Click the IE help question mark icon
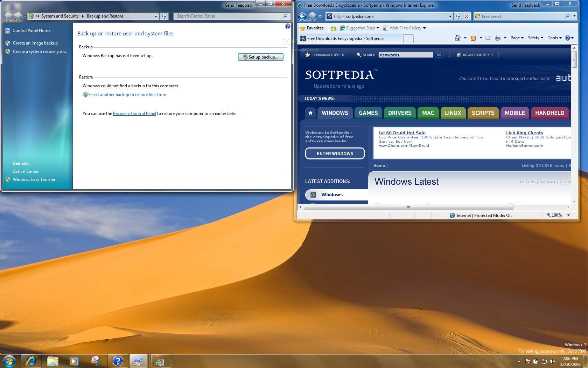 click(x=568, y=38)
